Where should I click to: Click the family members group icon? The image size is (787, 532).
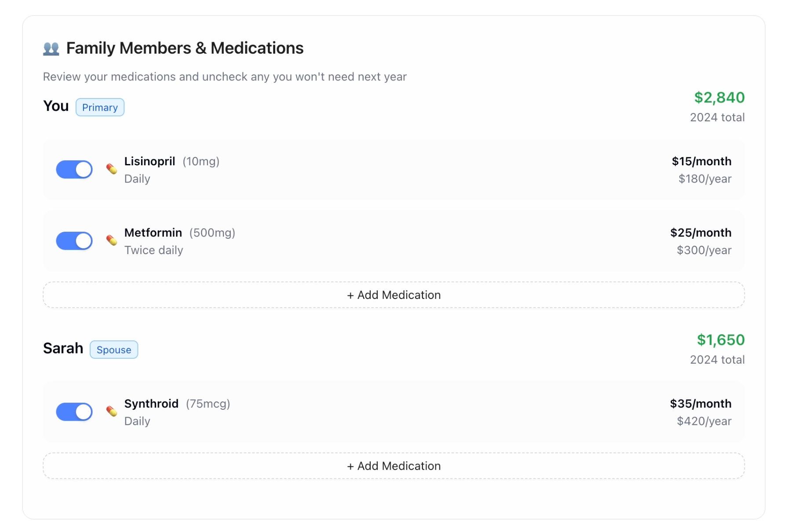tap(51, 48)
